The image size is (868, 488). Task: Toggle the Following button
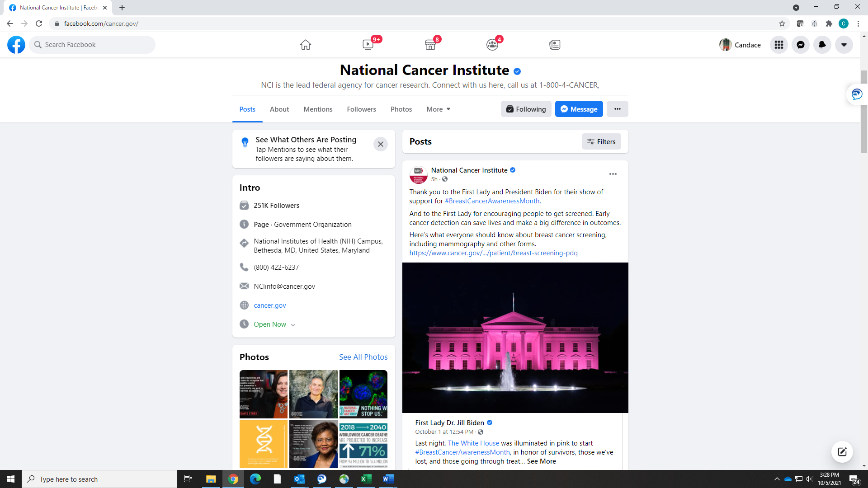point(526,109)
